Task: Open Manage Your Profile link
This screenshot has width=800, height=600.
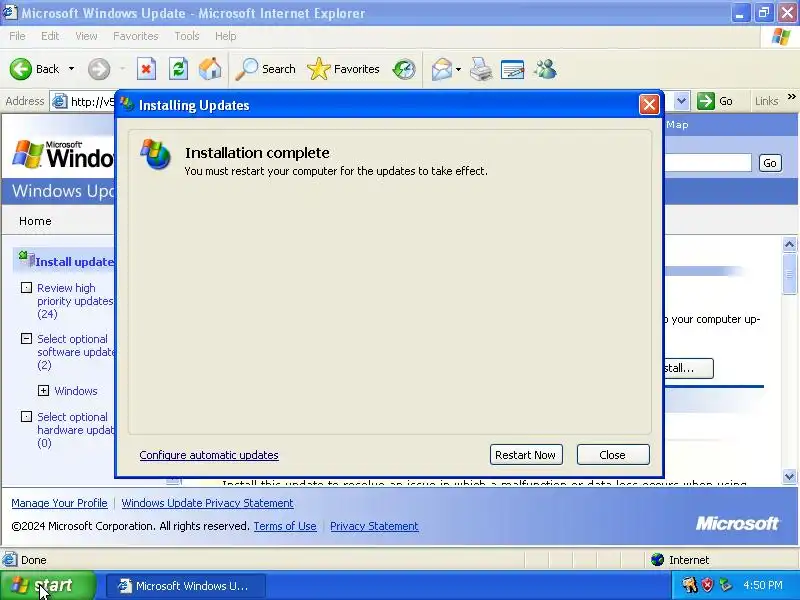Action: pos(59,503)
